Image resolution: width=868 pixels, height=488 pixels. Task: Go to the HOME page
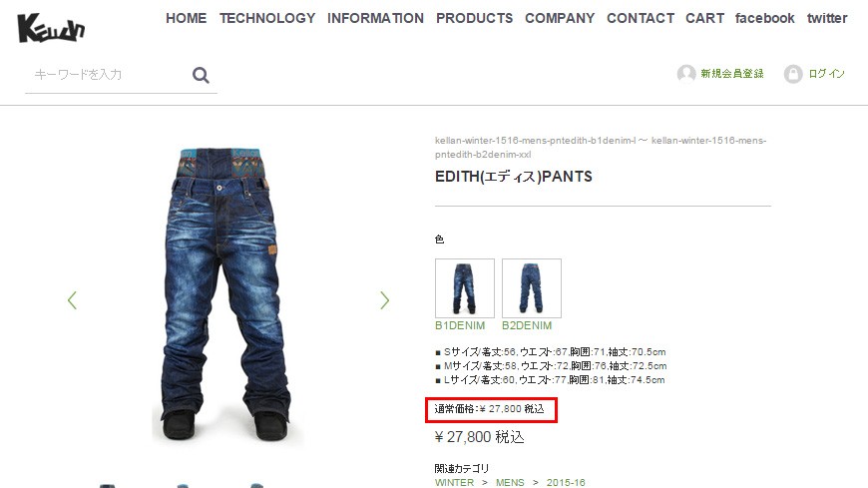coord(186,18)
